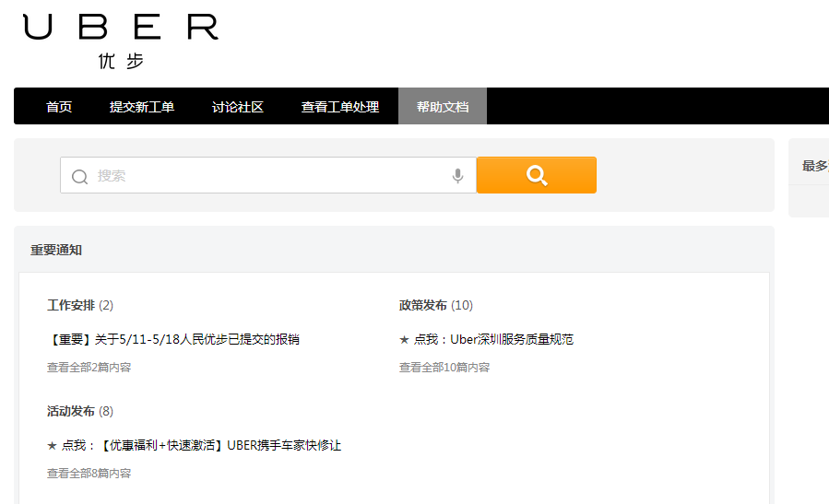Viewport: 829px width, 504px height.
Task: Open the 首页 menu item
Action: click(59, 107)
